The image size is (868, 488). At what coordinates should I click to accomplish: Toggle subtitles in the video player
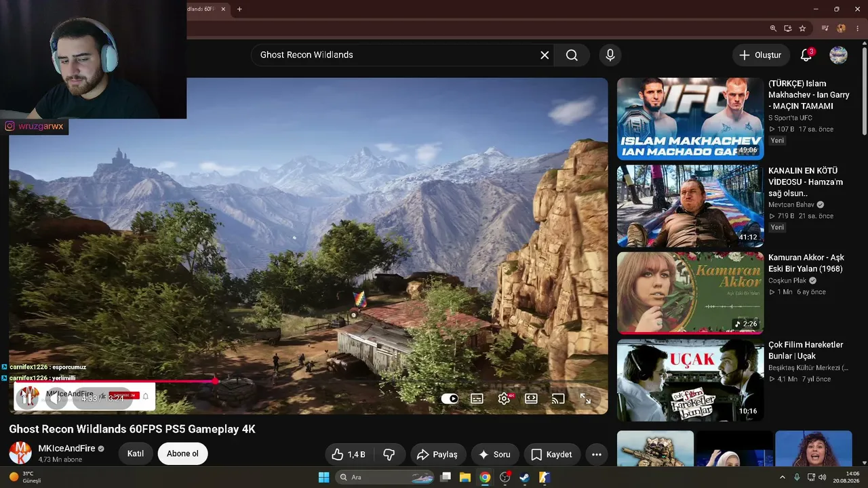pyautogui.click(x=477, y=399)
